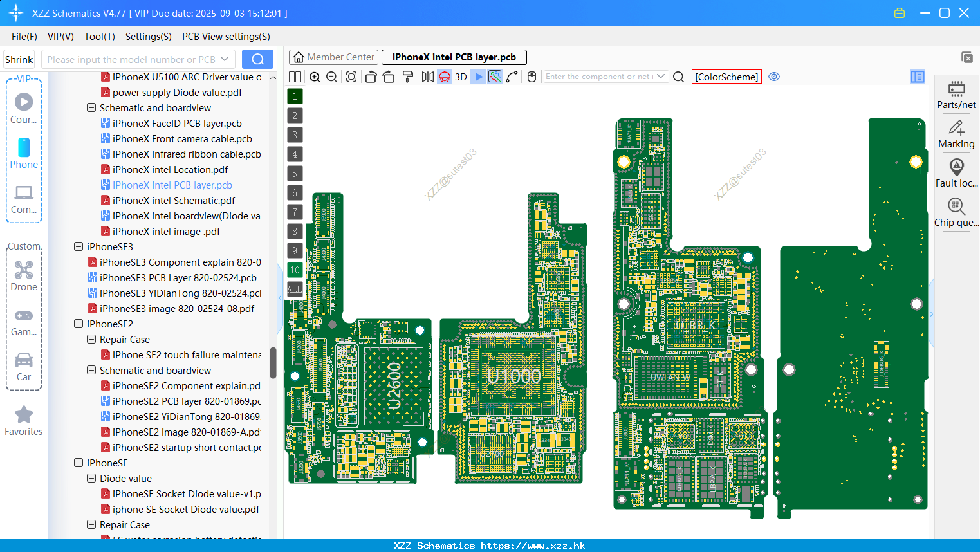Collapse the iPhoneSE Diode value folder
Screen dimensions: 980x552
point(91,478)
